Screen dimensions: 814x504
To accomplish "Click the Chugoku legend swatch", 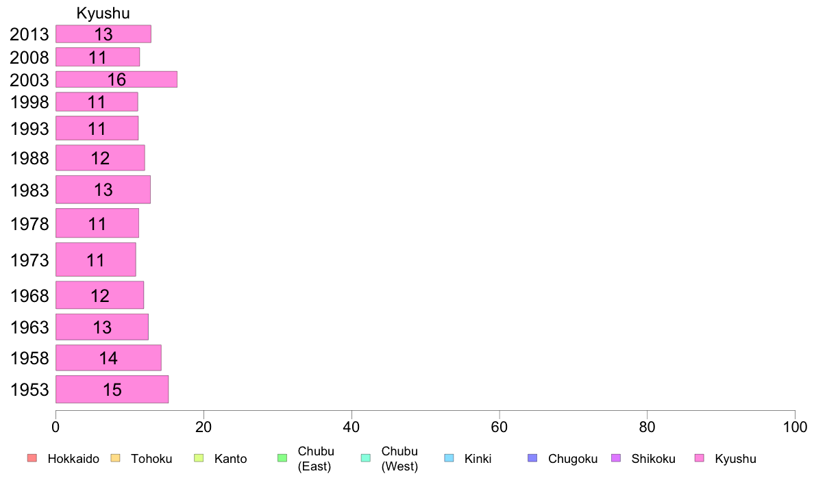I will click(x=532, y=458).
